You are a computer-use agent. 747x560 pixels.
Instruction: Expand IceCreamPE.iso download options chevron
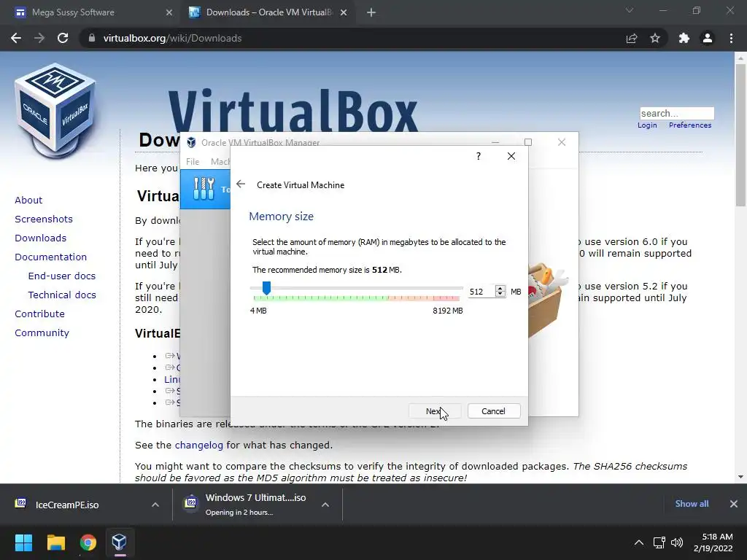coord(155,505)
